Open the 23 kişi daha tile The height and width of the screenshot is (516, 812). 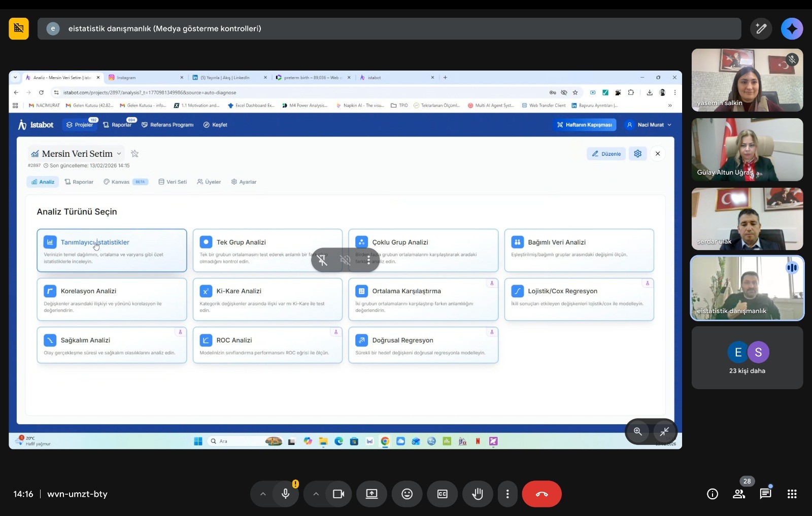coord(747,358)
